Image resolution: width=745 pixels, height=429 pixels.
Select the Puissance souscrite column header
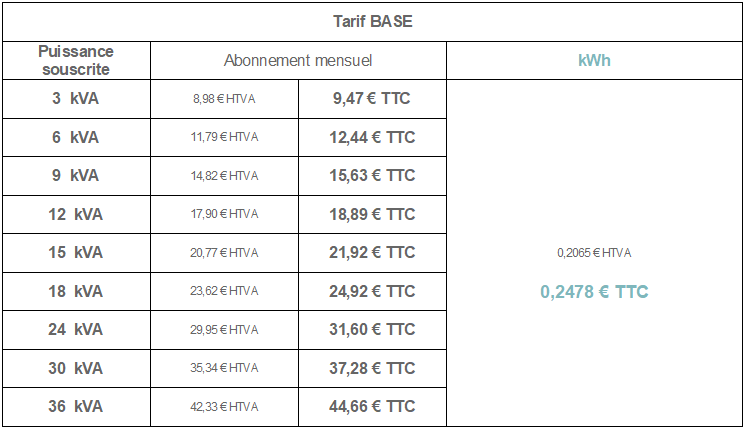point(76,60)
